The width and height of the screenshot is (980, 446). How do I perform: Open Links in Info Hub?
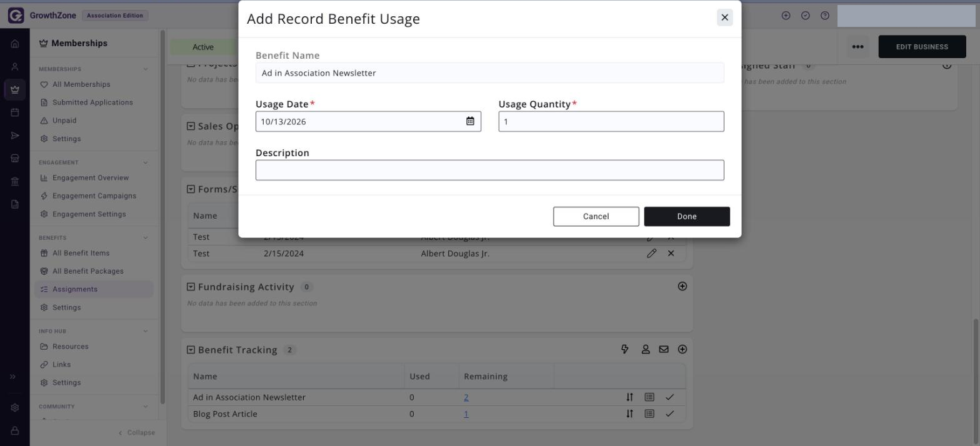coord(61,365)
